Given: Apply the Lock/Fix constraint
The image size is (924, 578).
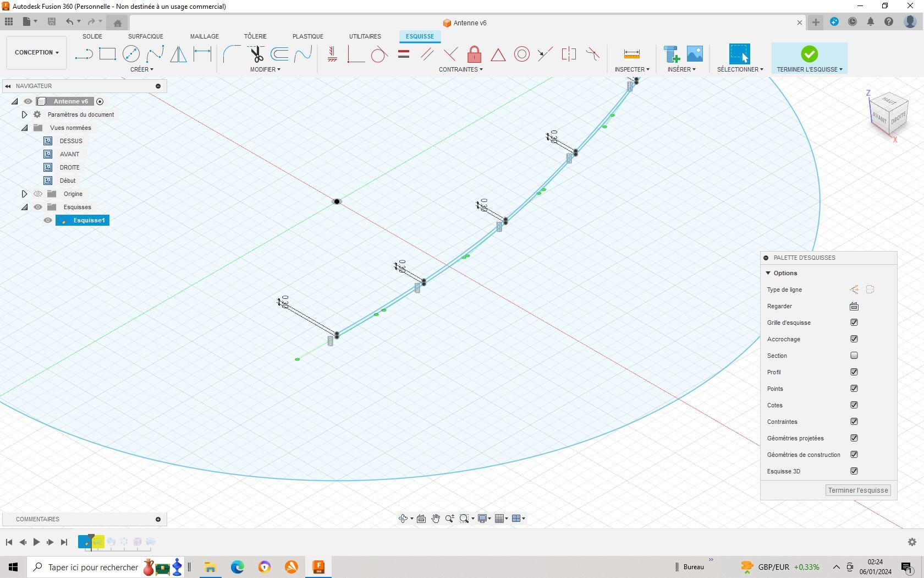Looking at the screenshot, I should 474,54.
